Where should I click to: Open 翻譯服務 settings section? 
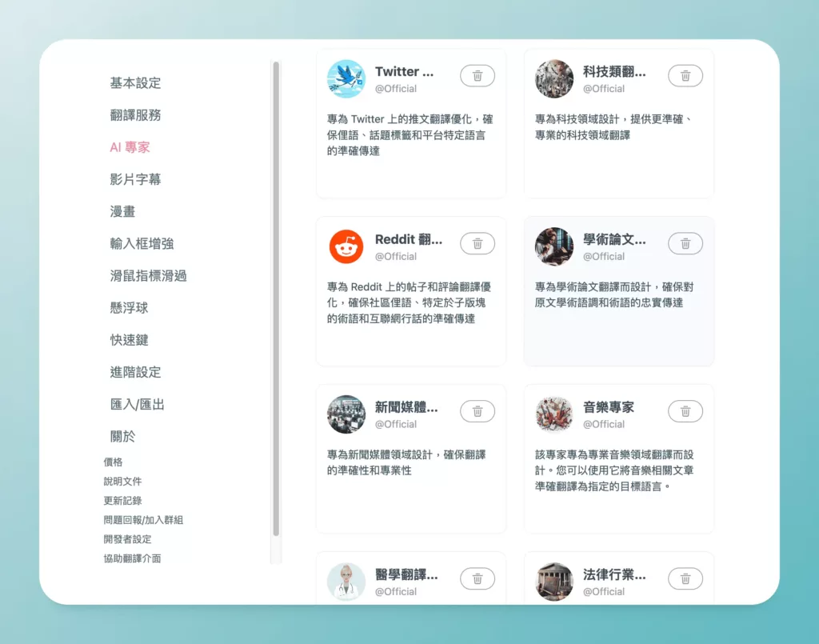[135, 115]
